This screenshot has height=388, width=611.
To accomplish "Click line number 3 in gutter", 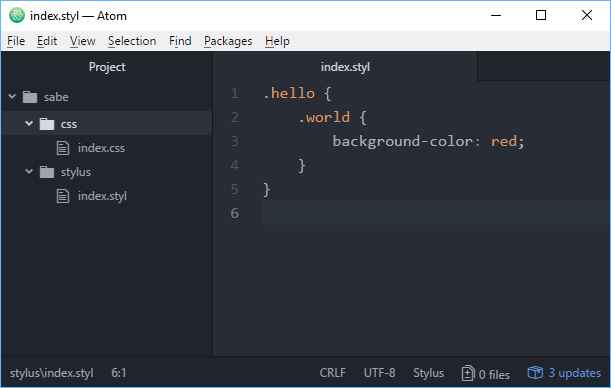I will [234, 141].
